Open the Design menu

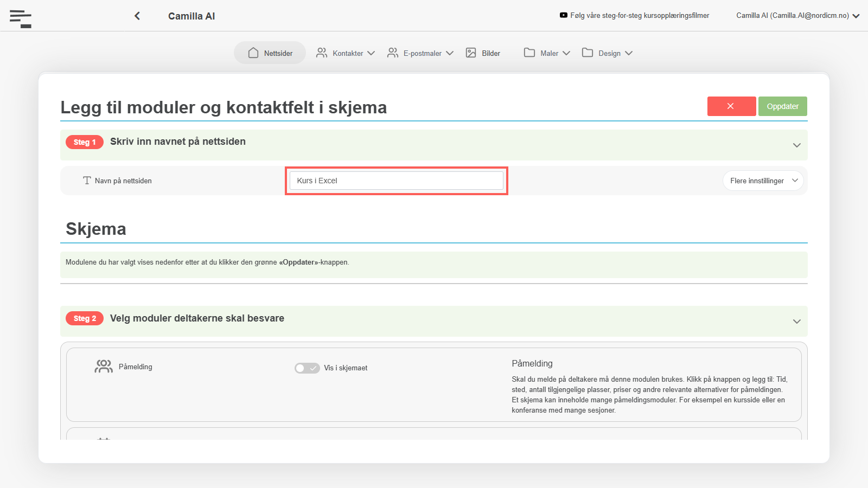coord(608,53)
